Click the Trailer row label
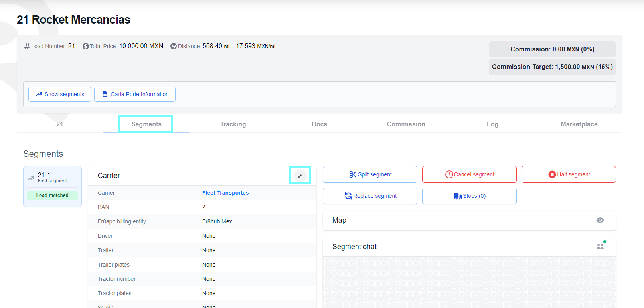 (x=105, y=250)
